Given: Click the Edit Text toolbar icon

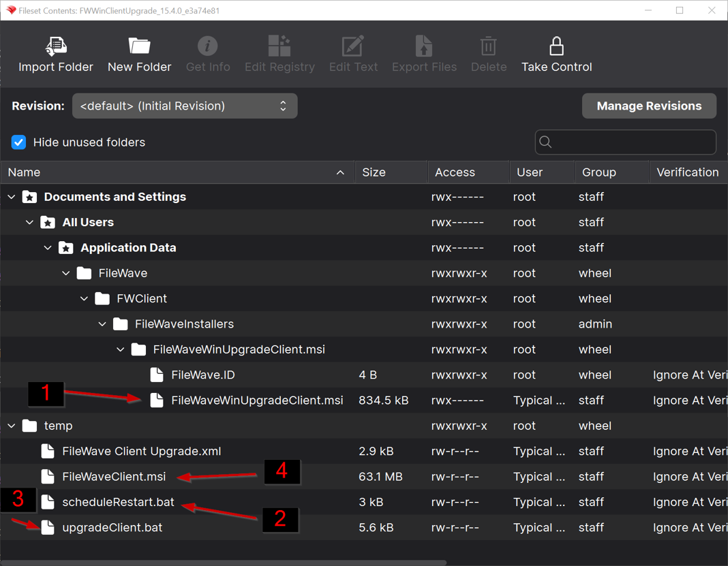Looking at the screenshot, I should click(353, 46).
